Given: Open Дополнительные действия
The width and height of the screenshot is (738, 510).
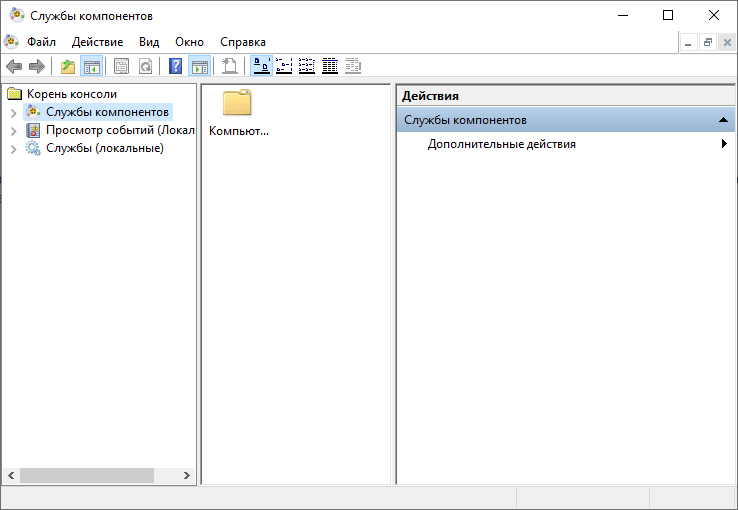Looking at the screenshot, I should [x=502, y=144].
